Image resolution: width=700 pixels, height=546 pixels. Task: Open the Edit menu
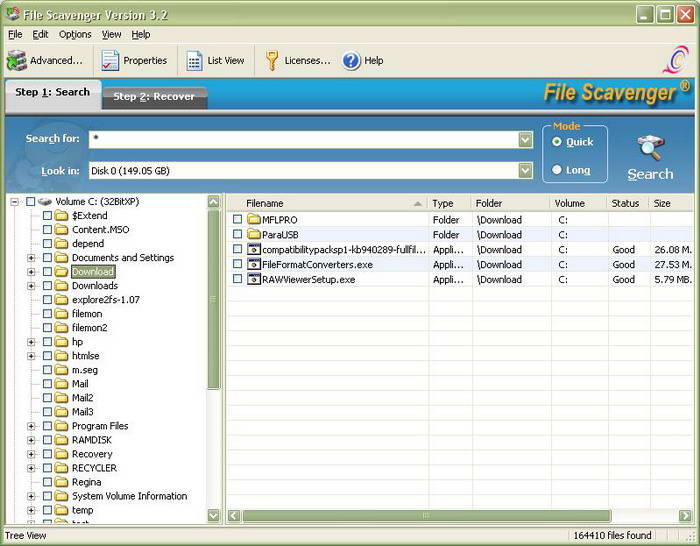[x=40, y=34]
